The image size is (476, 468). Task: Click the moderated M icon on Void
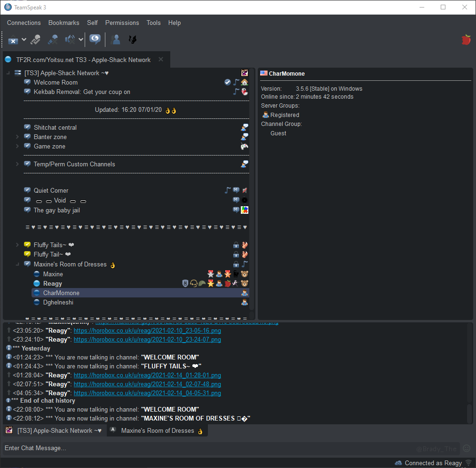coord(236,200)
